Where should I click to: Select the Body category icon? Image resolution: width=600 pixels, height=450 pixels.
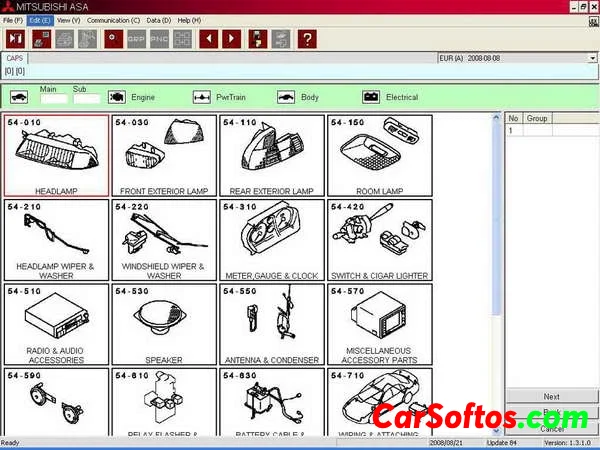285,97
